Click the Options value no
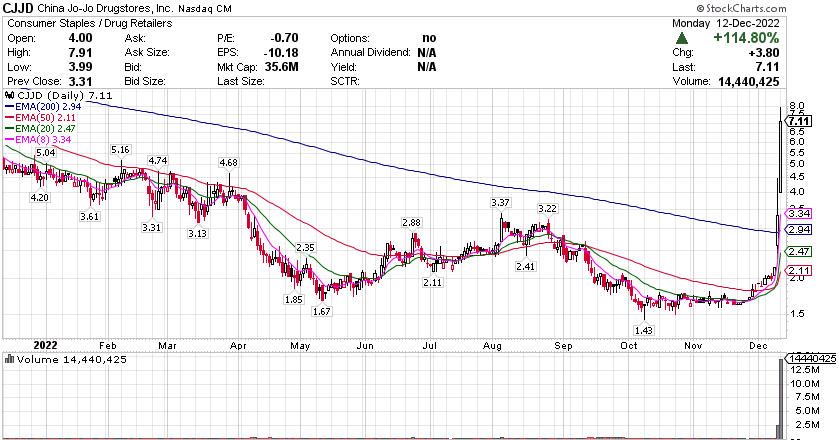Screen dimensions: 839x440 coord(429,38)
